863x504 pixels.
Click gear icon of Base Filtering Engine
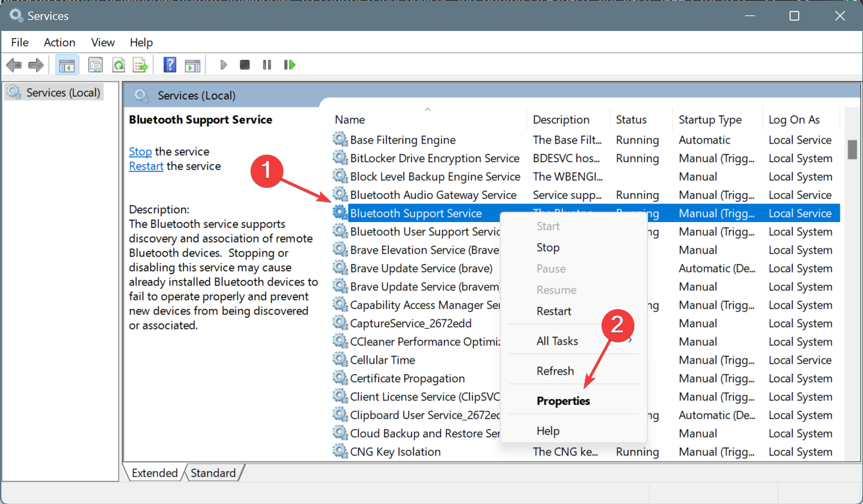340,140
